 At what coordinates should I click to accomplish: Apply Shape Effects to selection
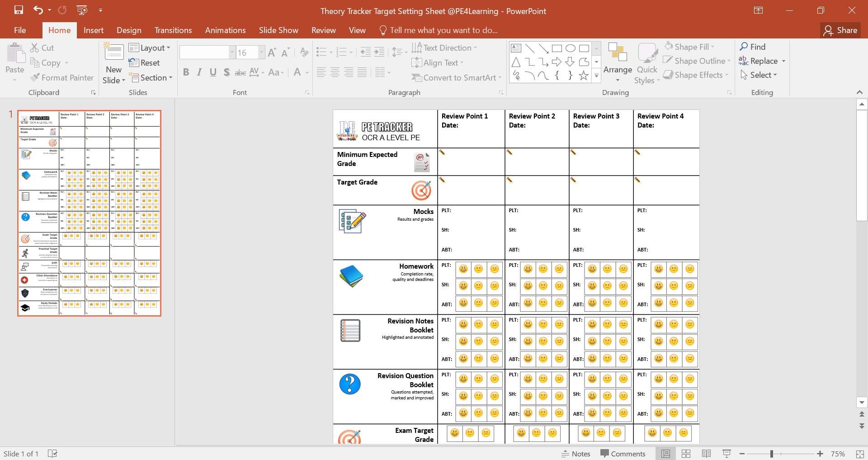(x=696, y=75)
